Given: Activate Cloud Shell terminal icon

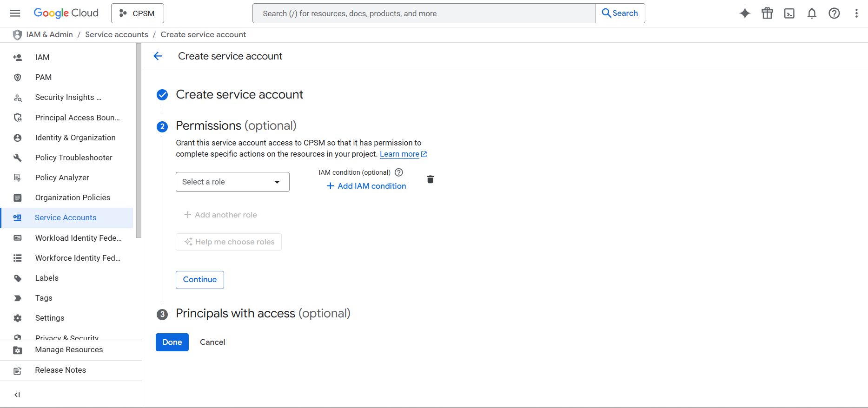Looking at the screenshot, I should tap(789, 13).
